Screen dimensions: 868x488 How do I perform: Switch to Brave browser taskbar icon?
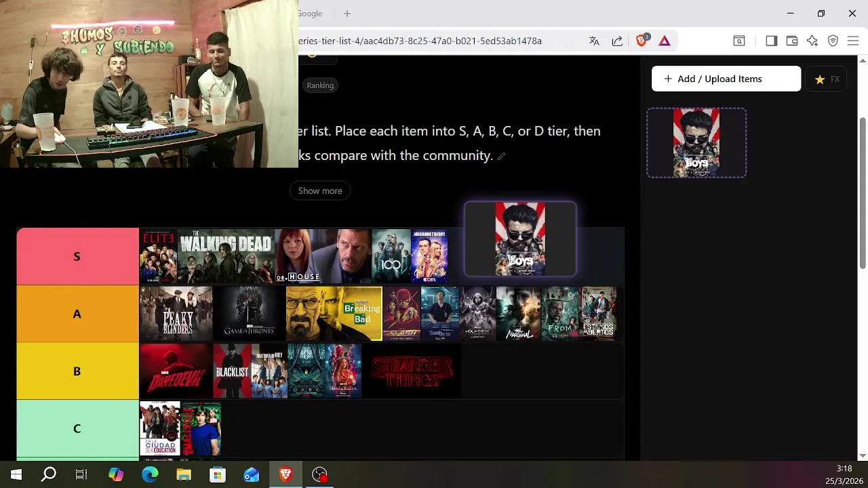tap(285, 474)
